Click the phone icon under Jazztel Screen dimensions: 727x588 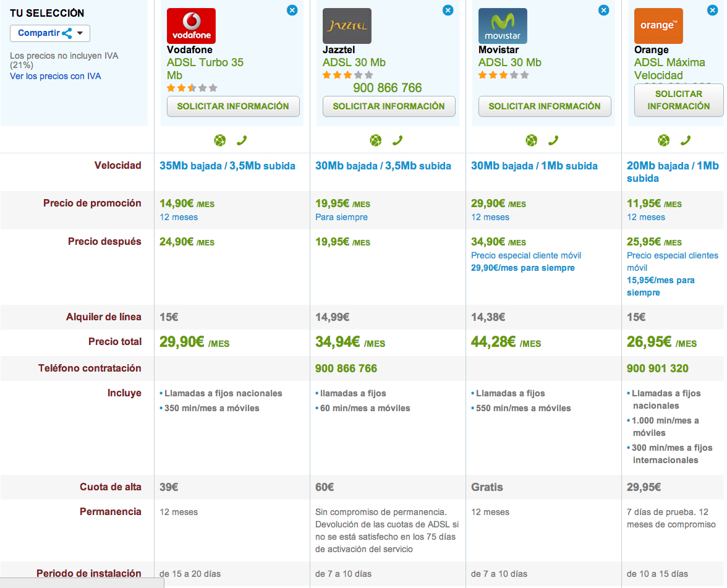point(398,140)
